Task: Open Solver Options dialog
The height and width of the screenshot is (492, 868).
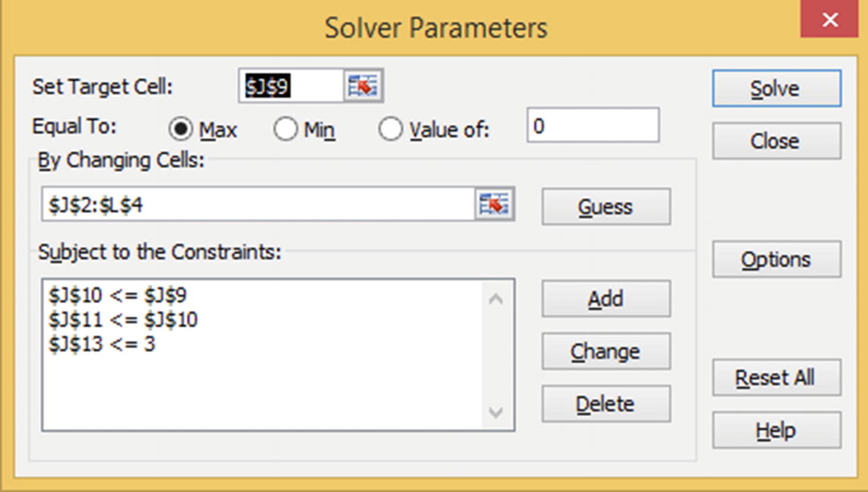Action: 776,260
